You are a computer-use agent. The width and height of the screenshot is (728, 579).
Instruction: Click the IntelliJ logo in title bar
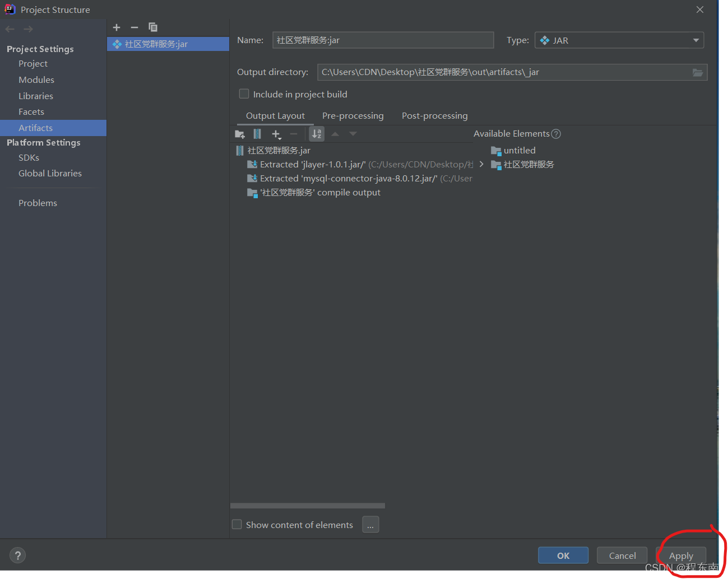(x=10, y=9)
